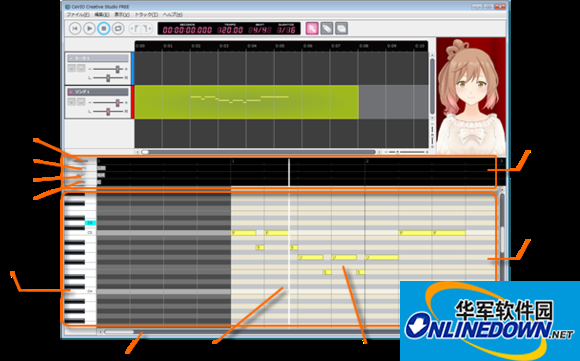Open the 表示 (View) menu
This screenshot has width=580, height=361.
pos(122,14)
